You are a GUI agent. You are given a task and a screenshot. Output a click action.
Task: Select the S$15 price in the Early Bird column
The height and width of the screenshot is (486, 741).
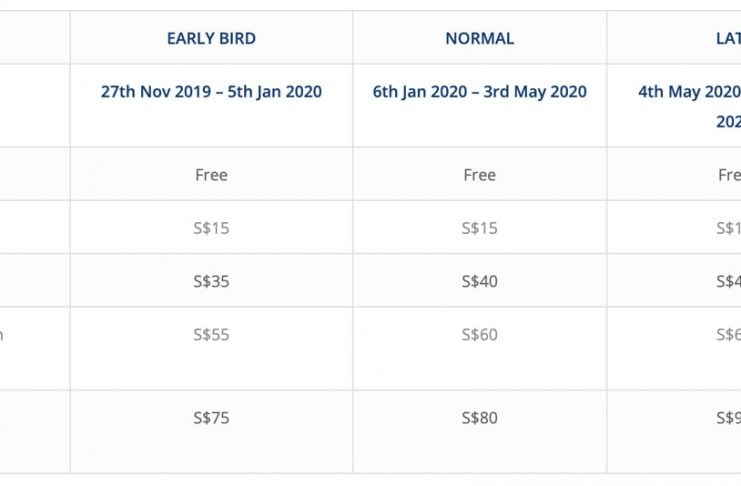211,228
